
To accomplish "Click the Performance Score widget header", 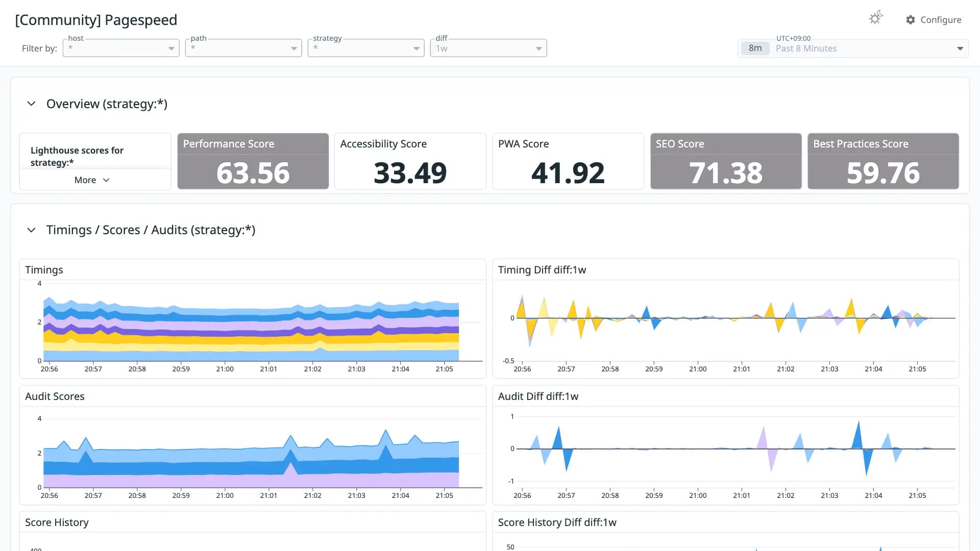I will tap(253, 144).
